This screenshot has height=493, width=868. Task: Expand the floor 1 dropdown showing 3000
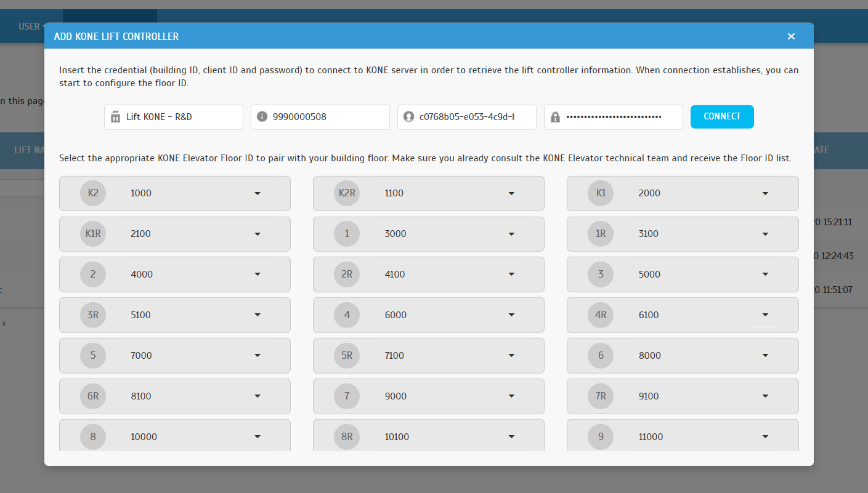[x=450, y=234]
